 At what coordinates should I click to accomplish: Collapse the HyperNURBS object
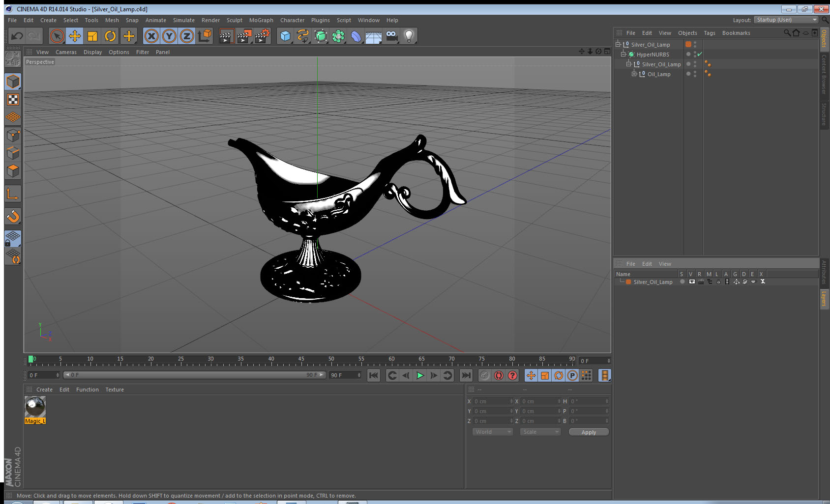pyautogui.click(x=623, y=54)
